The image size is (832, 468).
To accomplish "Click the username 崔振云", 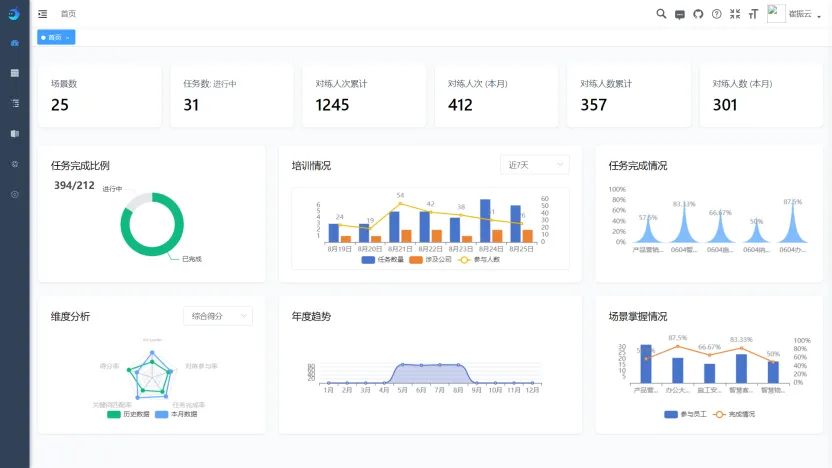I will point(800,14).
